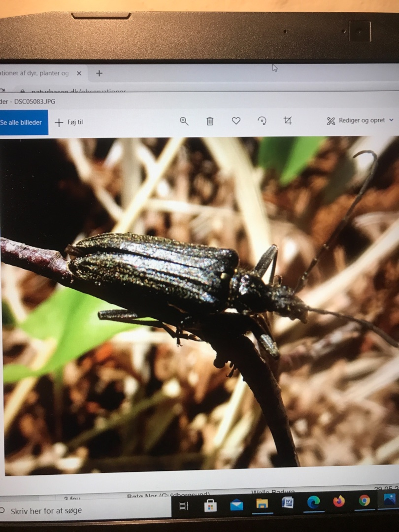The height and width of the screenshot is (532, 399).
Task: Mark photo as favorite with heart icon
Action: tap(236, 121)
